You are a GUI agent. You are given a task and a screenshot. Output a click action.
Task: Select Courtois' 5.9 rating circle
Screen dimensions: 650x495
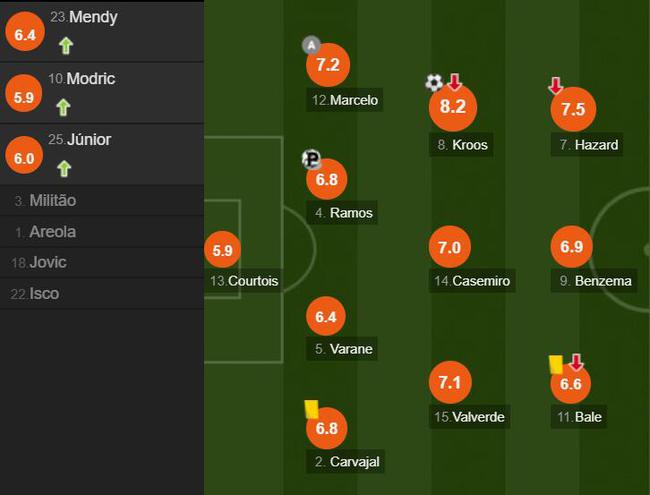(222, 250)
